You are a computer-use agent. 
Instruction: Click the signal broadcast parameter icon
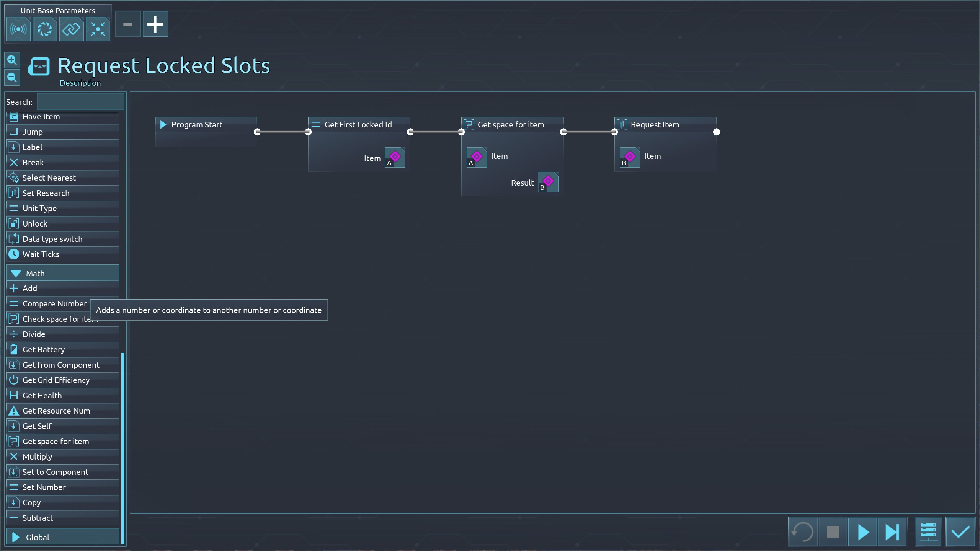tap(18, 29)
